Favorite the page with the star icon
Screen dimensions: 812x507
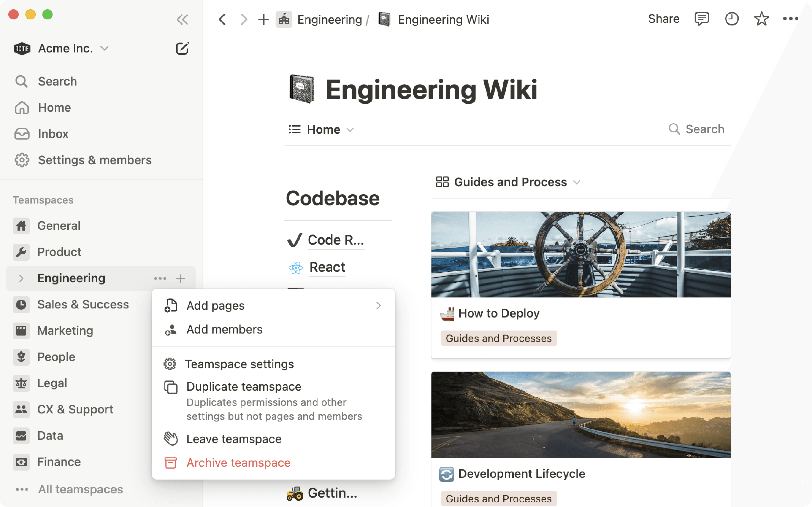click(x=761, y=19)
